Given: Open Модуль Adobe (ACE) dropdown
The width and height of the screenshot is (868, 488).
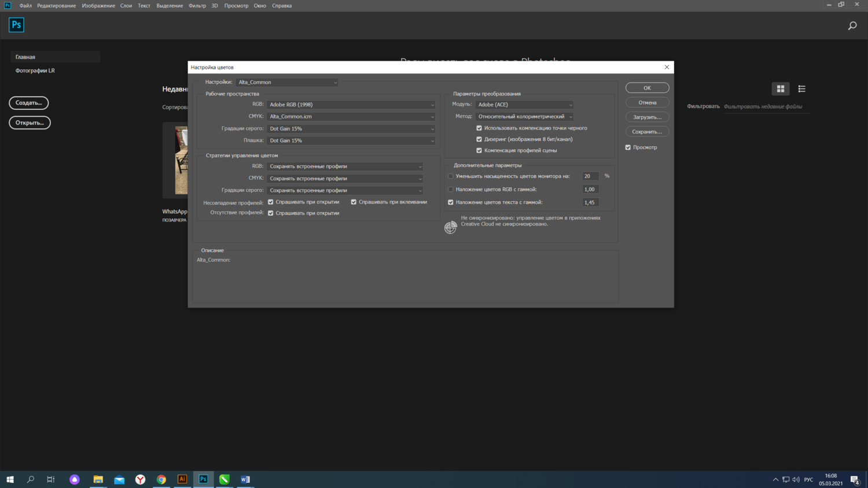Looking at the screenshot, I should 524,105.
